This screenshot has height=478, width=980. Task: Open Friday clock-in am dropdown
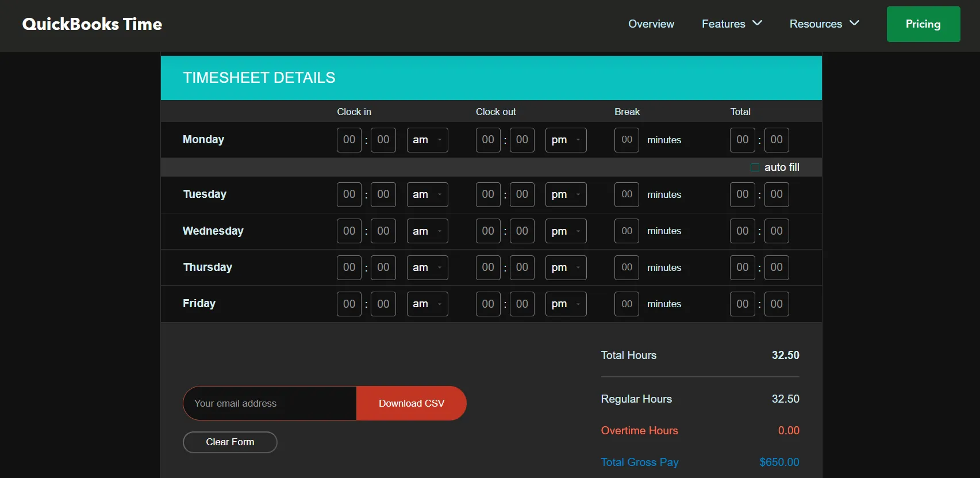tap(428, 304)
